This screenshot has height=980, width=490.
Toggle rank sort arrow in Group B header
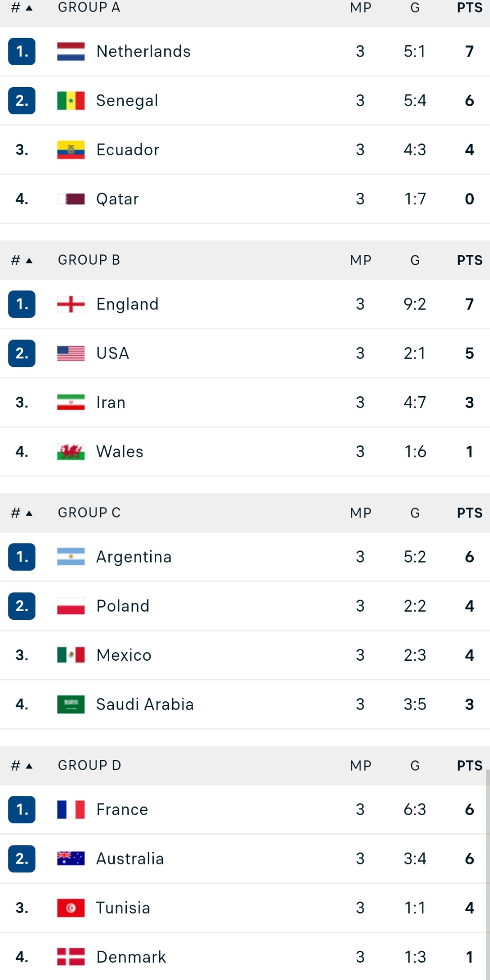point(29,261)
